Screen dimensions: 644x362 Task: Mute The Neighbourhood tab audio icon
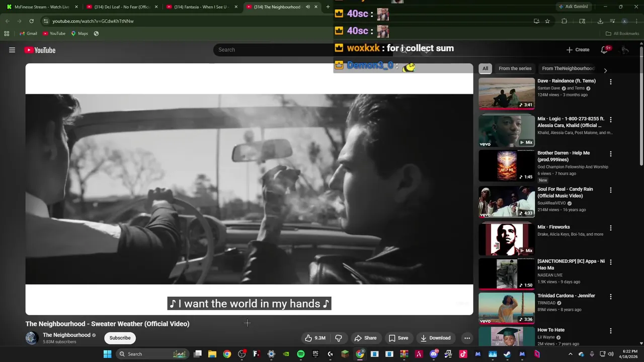pyautogui.click(x=307, y=7)
